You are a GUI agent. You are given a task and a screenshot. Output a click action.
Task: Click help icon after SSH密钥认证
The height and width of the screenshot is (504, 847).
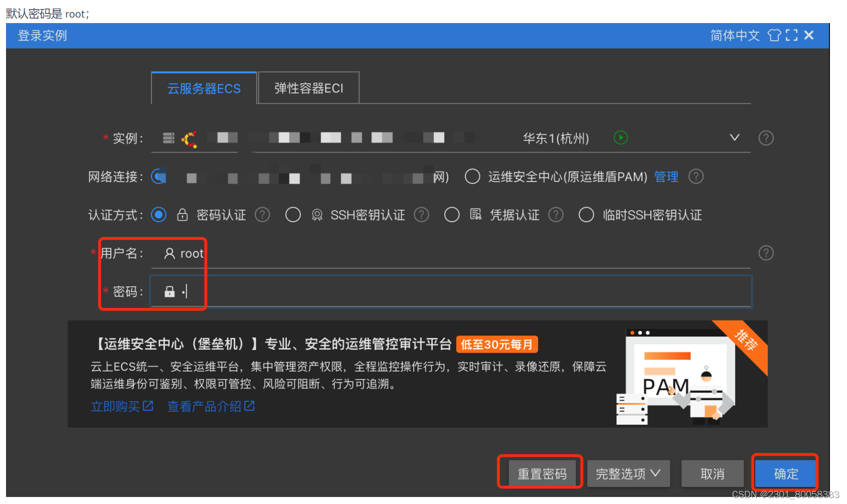coord(421,215)
